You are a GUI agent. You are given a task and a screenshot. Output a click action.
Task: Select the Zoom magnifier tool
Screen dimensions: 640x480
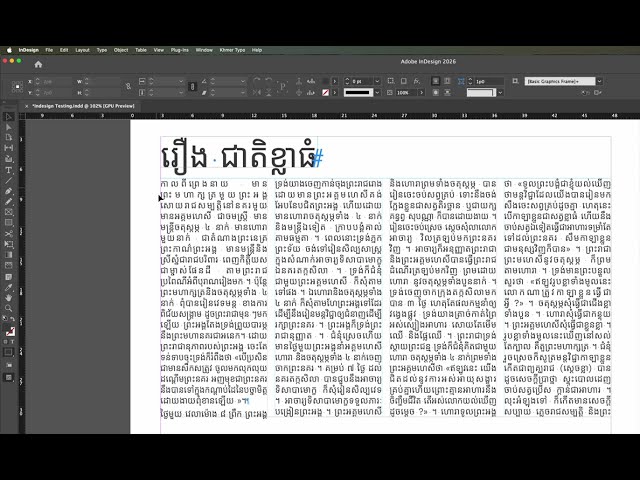click(x=9, y=308)
